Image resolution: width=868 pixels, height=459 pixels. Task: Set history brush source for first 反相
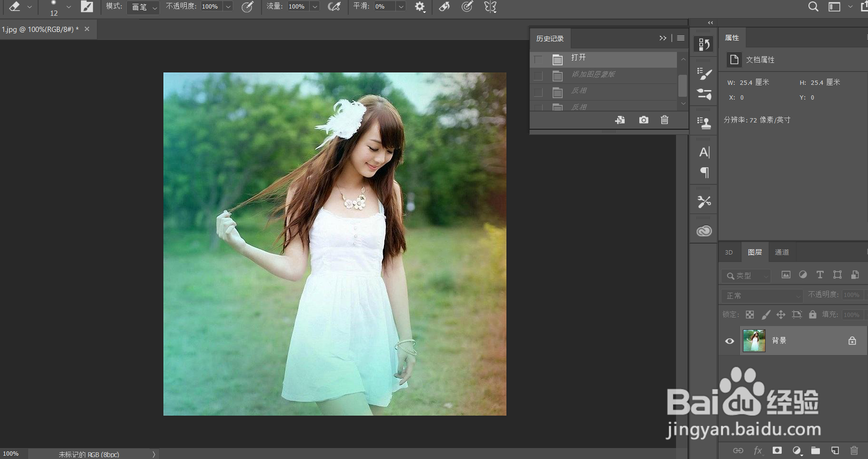538,92
